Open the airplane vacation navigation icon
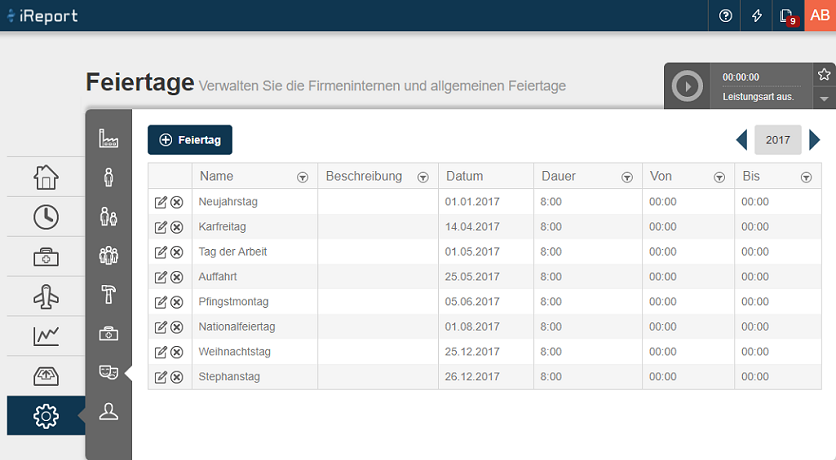This screenshot has width=836, height=460. (46, 296)
